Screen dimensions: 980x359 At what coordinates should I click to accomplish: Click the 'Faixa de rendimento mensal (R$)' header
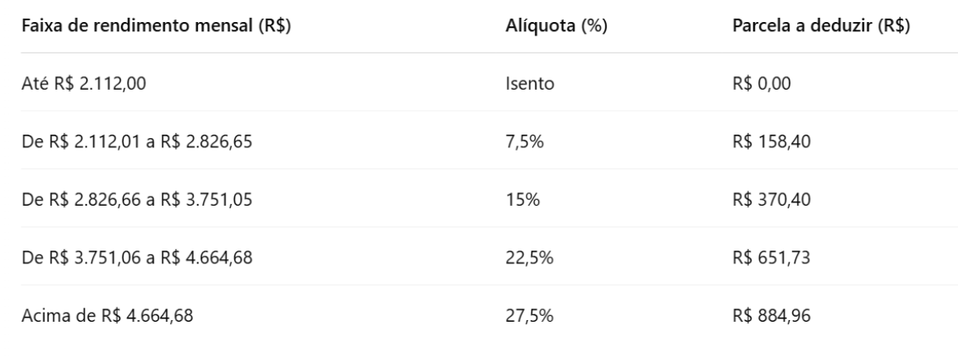(x=157, y=27)
